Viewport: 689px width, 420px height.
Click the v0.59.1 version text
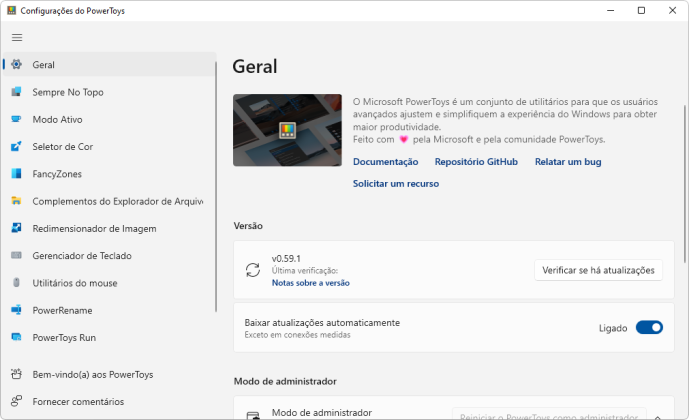point(286,258)
